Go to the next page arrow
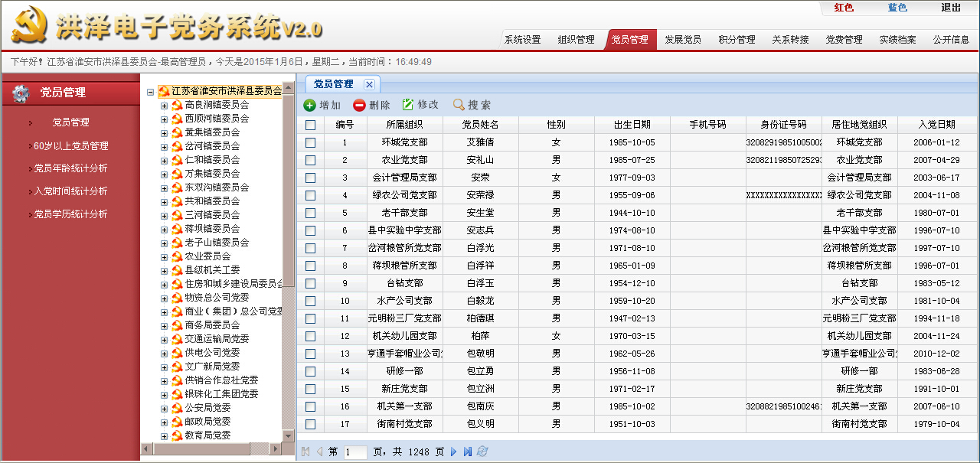Image resolution: width=980 pixels, height=463 pixels. [454, 452]
